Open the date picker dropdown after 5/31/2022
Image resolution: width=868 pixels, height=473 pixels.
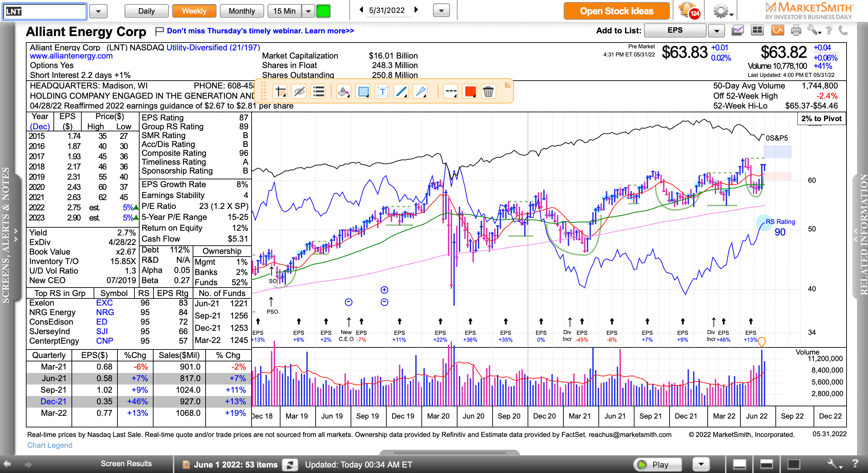(441, 11)
